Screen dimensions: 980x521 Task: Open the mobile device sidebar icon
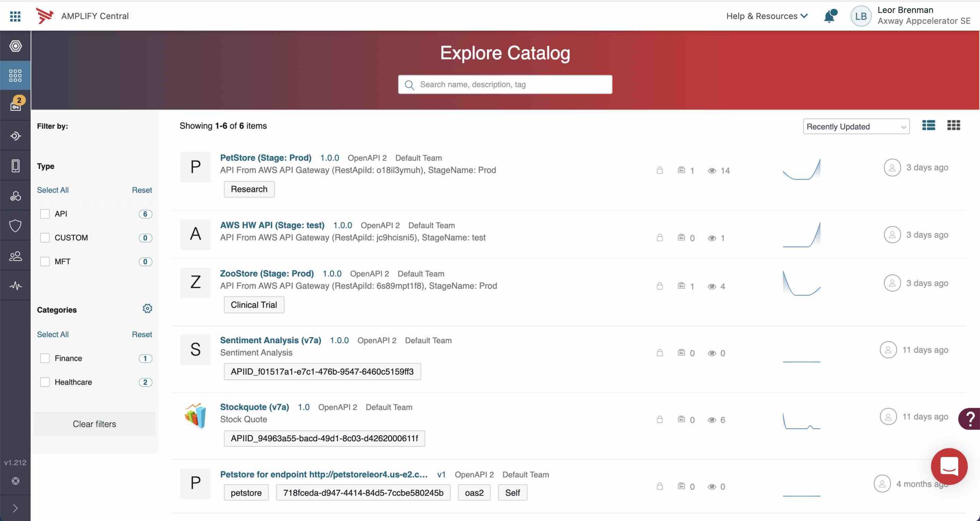pos(15,166)
